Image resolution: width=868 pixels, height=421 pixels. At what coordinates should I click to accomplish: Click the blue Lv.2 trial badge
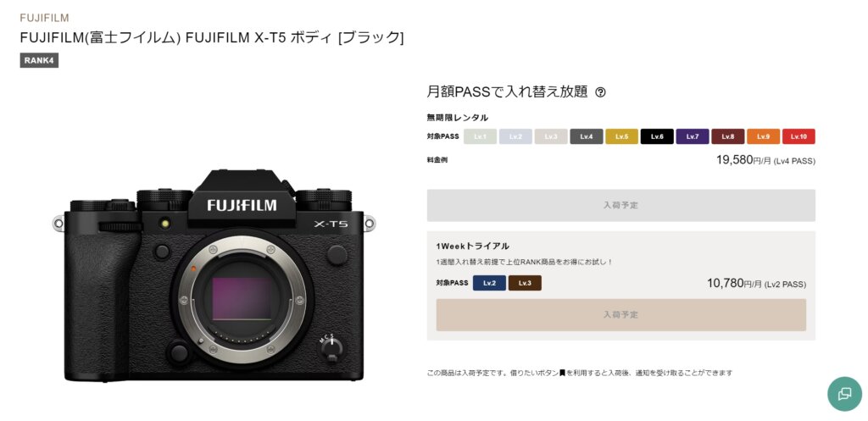[x=489, y=283]
